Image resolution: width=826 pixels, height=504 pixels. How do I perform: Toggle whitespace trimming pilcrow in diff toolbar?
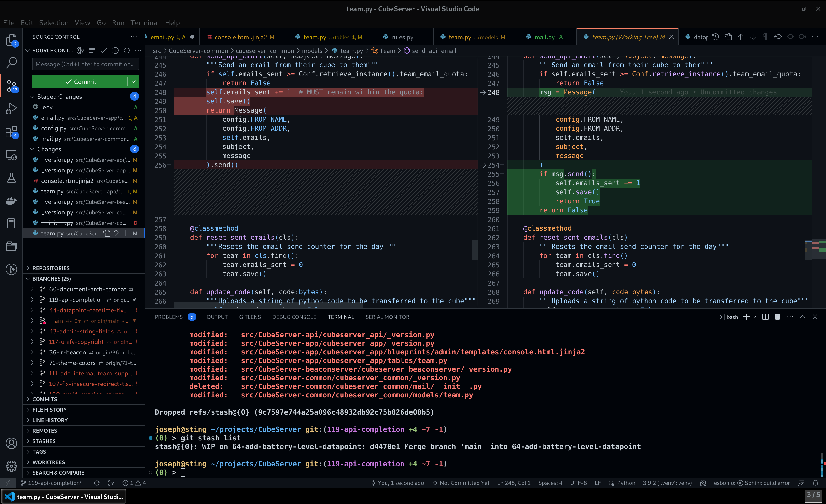coord(765,37)
